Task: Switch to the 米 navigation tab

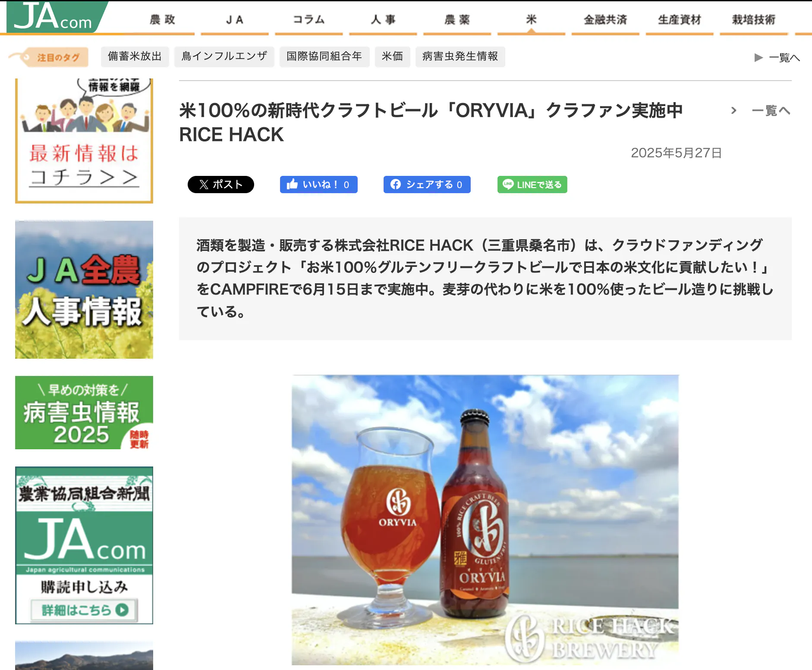Action: 531,20
